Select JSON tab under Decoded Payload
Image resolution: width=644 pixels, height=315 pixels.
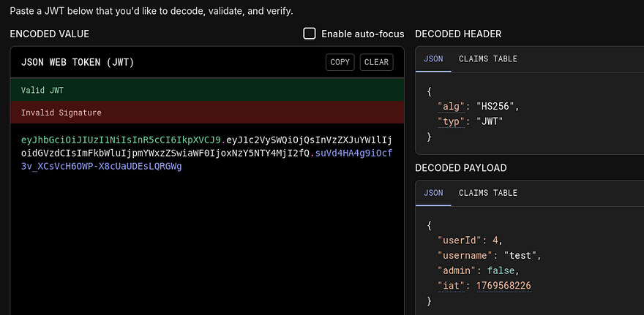[433, 193]
